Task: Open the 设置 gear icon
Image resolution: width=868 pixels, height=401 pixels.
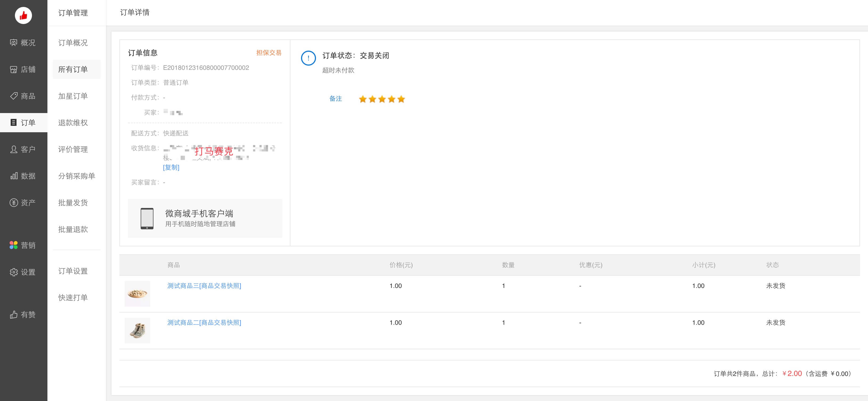Action: pos(14,272)
